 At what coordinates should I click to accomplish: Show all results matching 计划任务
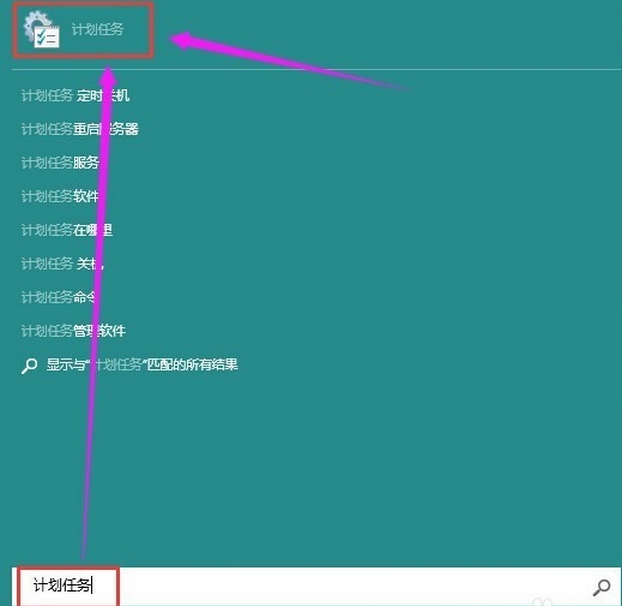pyautogui.click(x=130, y=365)
